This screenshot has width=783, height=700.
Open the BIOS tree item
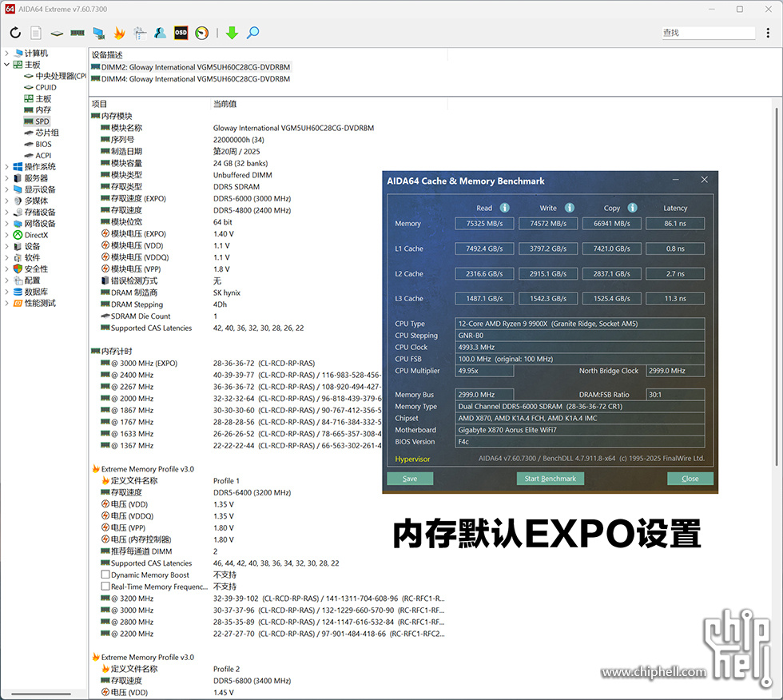pyautogui.click(x=38, y=145)
